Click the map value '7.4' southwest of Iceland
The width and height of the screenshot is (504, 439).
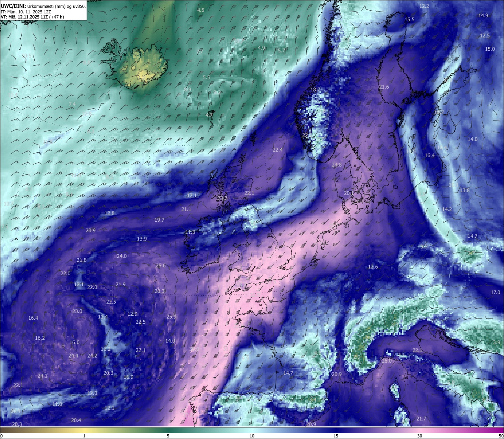tap(72, 104)
